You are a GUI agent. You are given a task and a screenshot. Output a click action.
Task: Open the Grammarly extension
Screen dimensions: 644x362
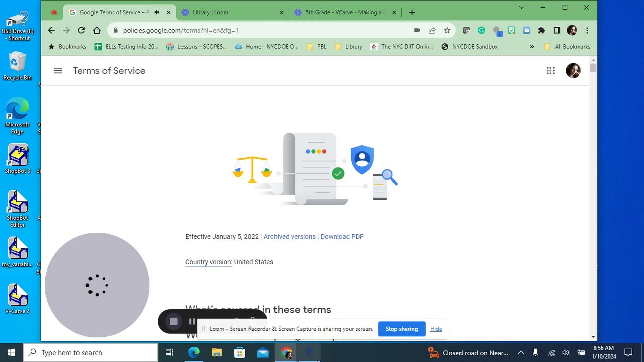[x=481, y=30]
